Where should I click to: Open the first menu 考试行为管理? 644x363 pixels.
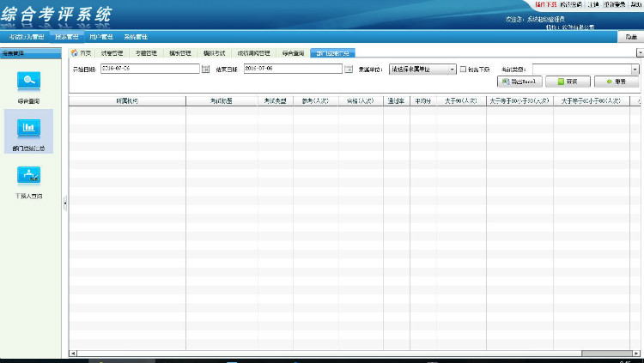click(27, 37)
